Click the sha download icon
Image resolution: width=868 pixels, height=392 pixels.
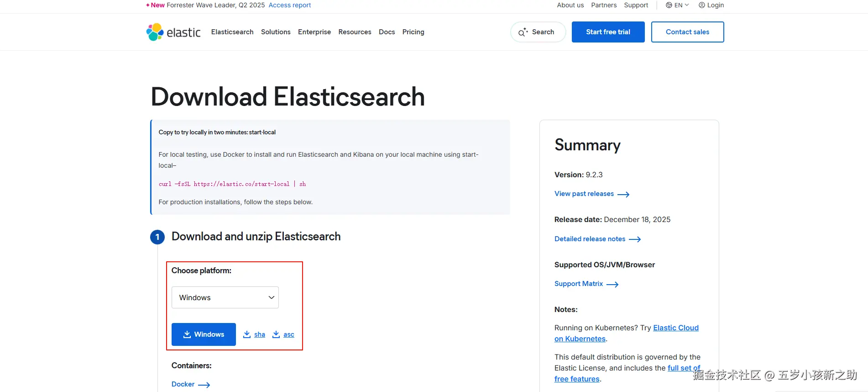pyautogui.click(x=247, y=334)
